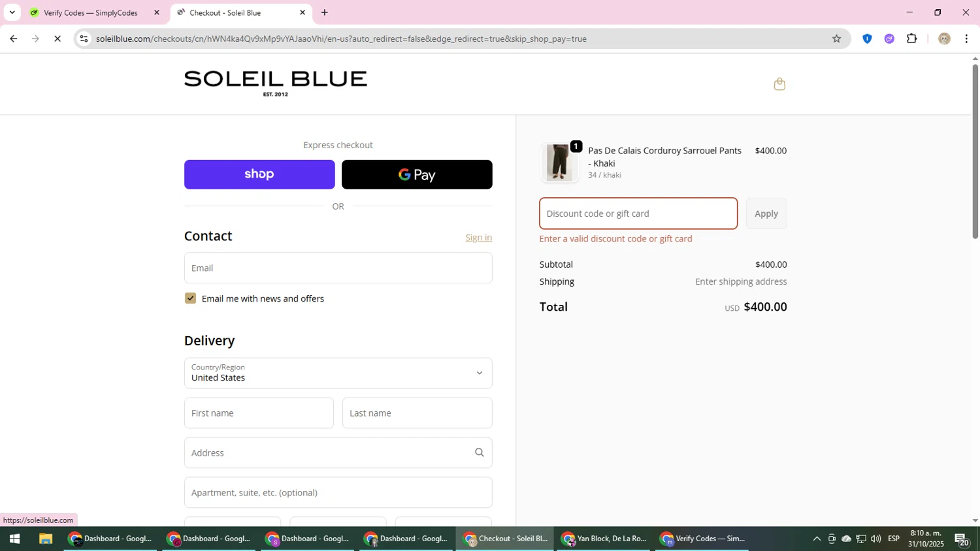
Task: Click the browser address bar URL
Action: pos(341,39)
